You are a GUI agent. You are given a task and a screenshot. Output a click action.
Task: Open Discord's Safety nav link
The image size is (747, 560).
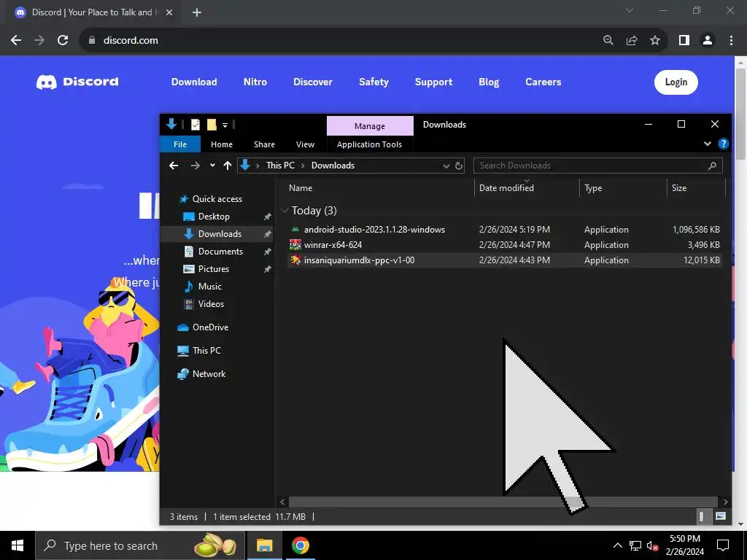click(x=373, y=82)
